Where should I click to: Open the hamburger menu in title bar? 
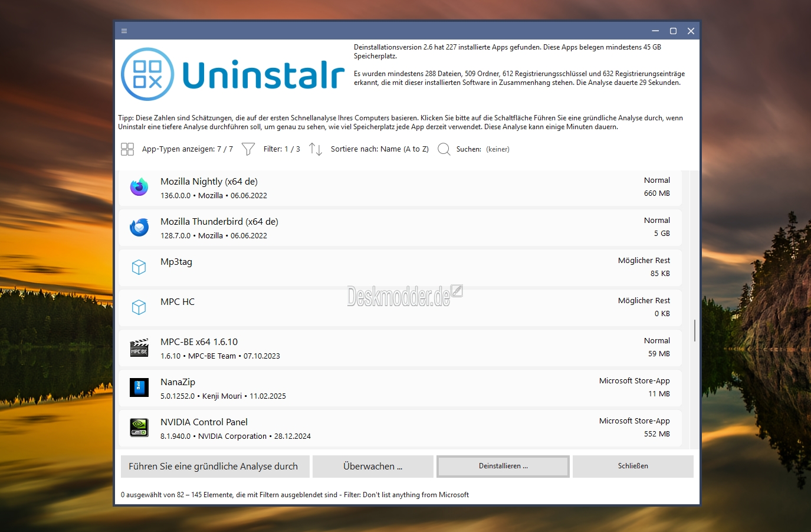(124, 31)
